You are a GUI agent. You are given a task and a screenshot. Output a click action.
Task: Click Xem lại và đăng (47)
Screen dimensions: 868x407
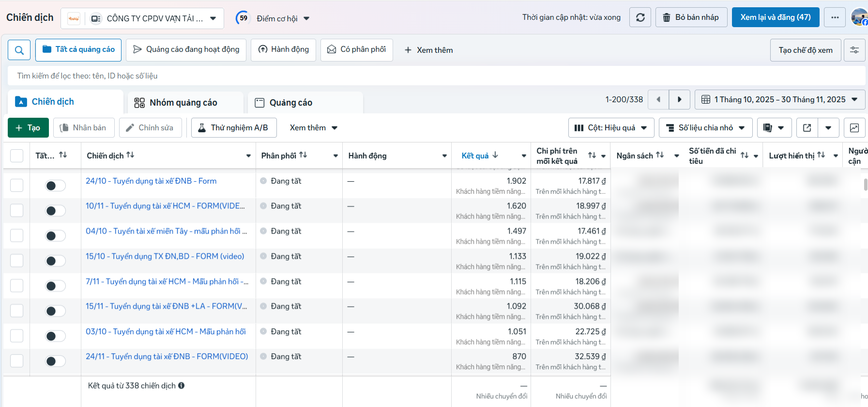pyautogui.click(x=775, y=17)
